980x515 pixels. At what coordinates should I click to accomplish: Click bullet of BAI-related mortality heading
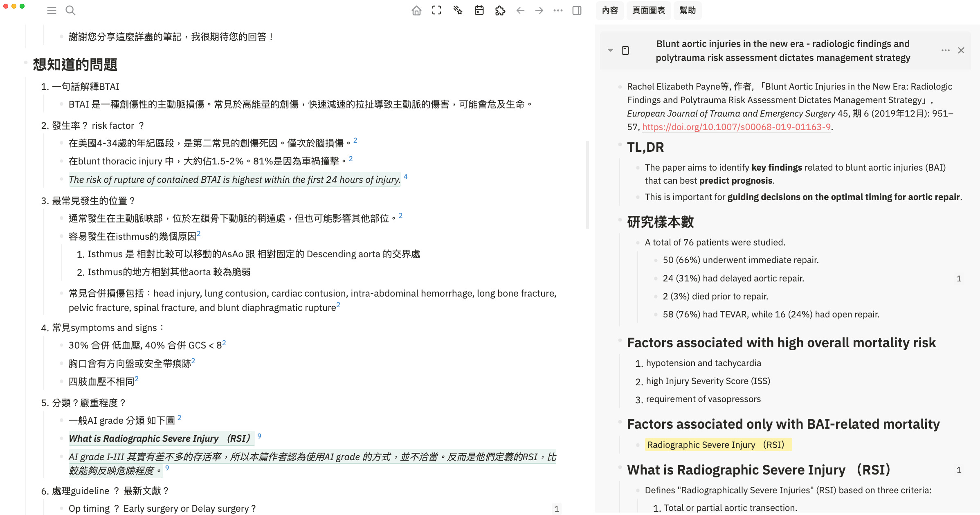pyautogui.click(x=620, y=422)
